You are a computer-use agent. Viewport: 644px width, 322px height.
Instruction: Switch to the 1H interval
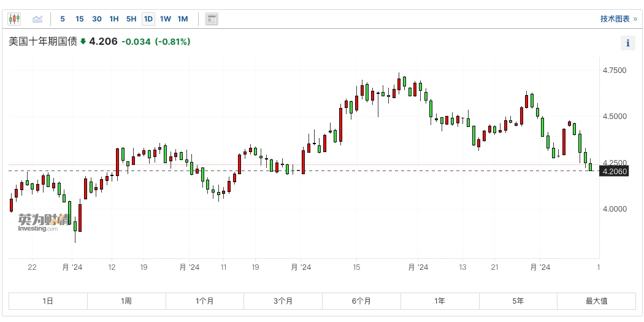click(x=114, y=19)
